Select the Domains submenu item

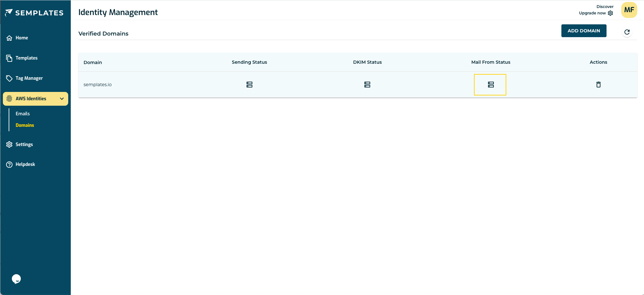pos(25,125)
